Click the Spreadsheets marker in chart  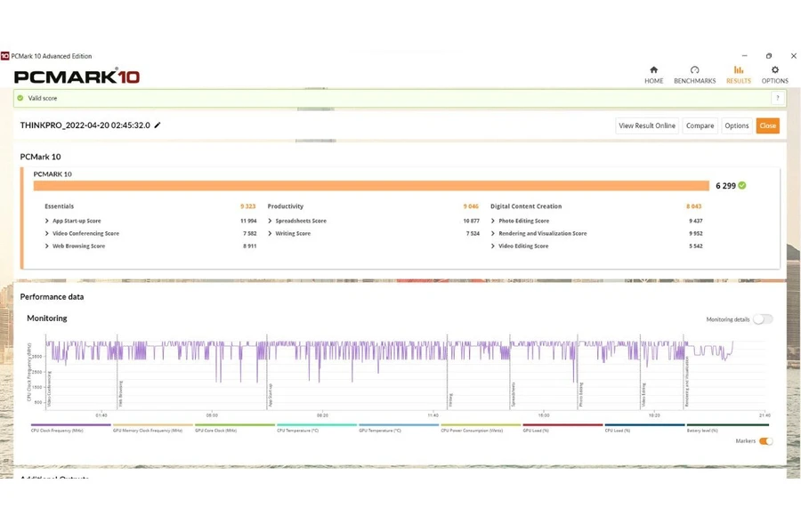(513, 394)
